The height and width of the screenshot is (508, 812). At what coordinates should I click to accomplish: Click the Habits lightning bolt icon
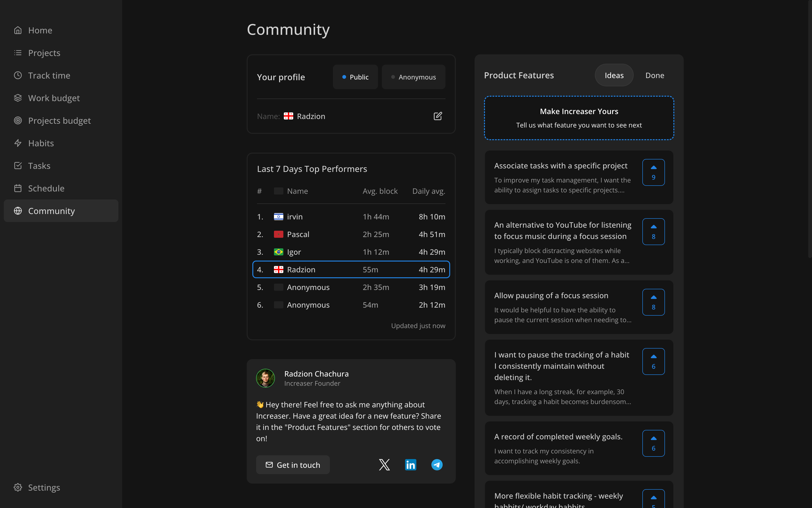[x=18, y=143]
